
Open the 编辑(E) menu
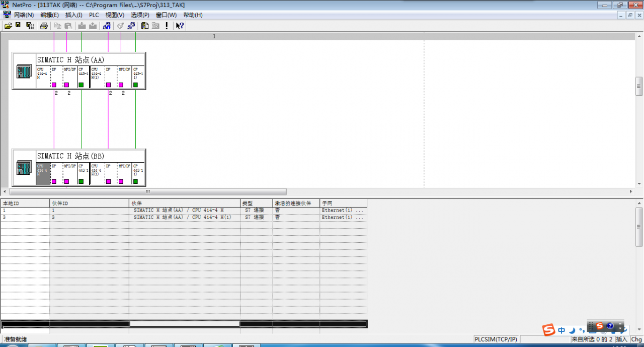49,15
